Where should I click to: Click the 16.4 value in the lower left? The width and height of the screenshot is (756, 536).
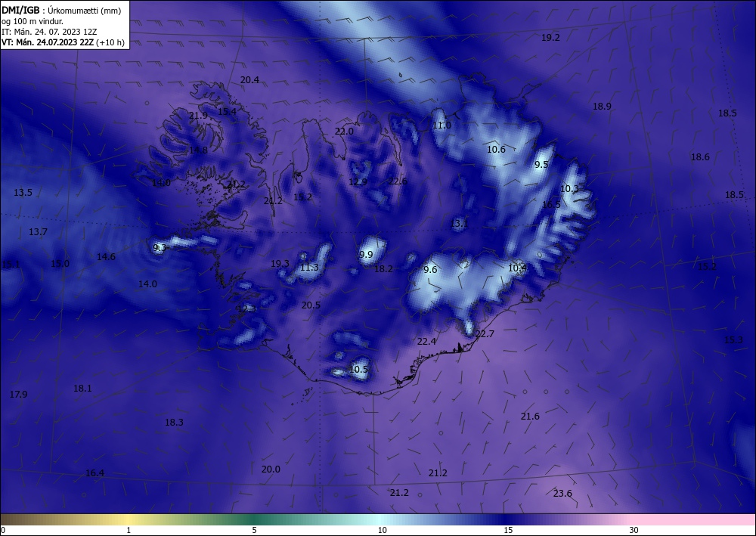[94, 474]
